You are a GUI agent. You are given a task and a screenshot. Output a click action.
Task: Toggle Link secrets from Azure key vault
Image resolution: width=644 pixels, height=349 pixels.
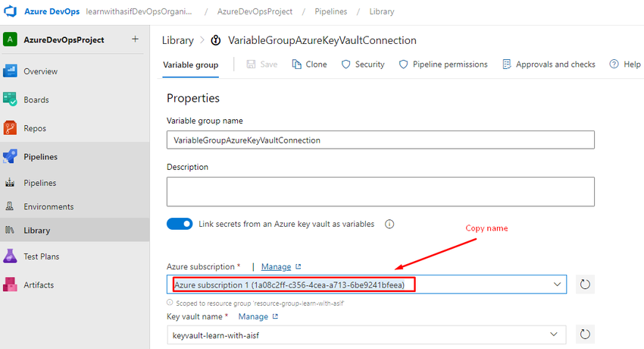(180, 225)
